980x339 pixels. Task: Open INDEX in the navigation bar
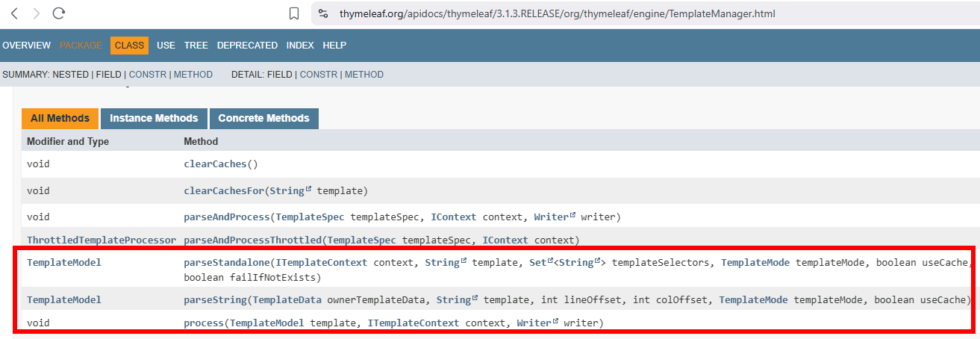tap(300, 46)
